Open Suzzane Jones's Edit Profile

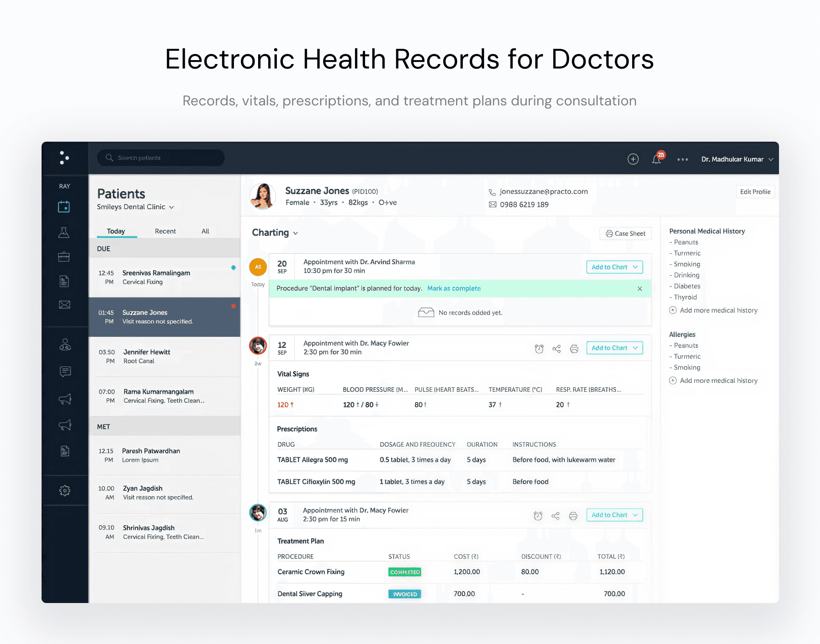(x=755, y=192)
